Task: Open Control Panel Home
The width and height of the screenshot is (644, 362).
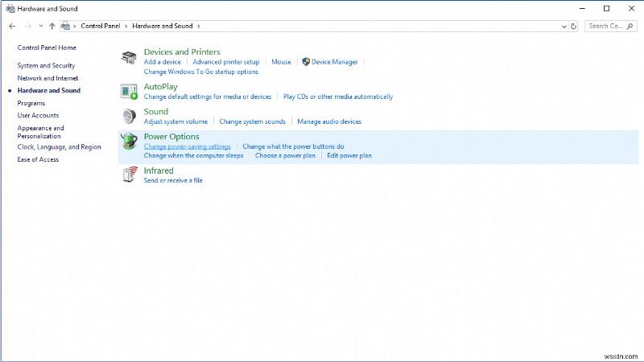Action: pos(47,47)
